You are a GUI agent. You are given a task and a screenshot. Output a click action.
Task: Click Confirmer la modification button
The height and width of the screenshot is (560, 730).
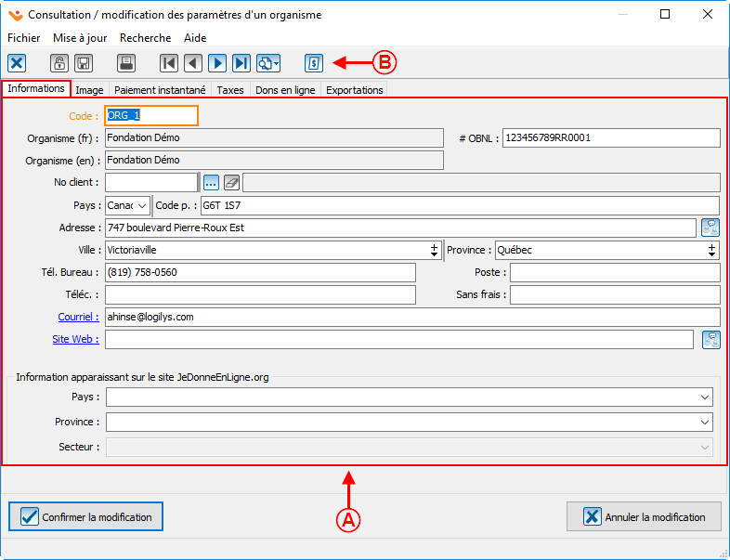pyautogui.click(x=86, y=516)
